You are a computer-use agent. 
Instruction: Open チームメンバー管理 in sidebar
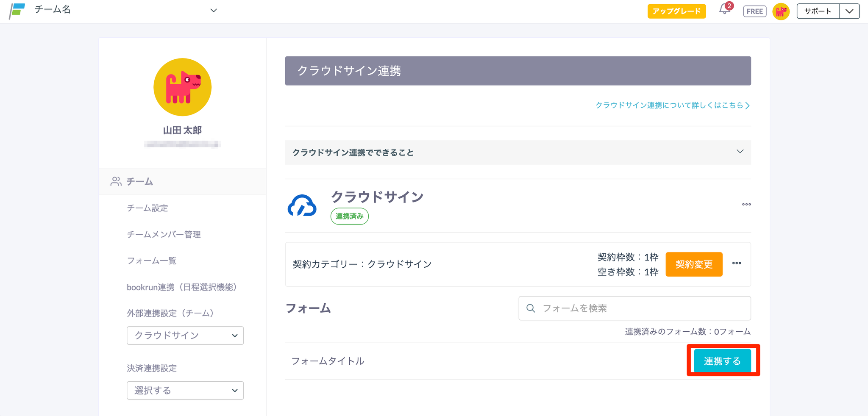coord(164,234)
